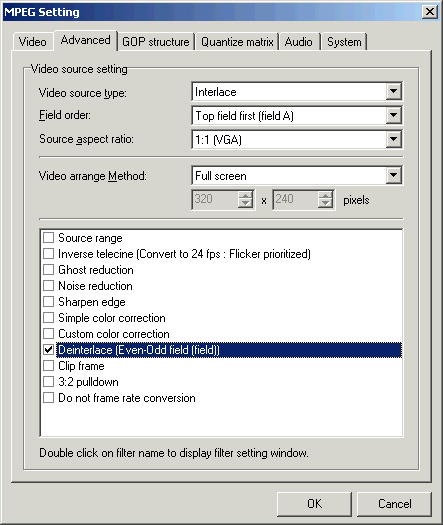This screenshot has width=443, height=525.
Task: Open the GOP structure tab
Action: [x=156, y=42]
